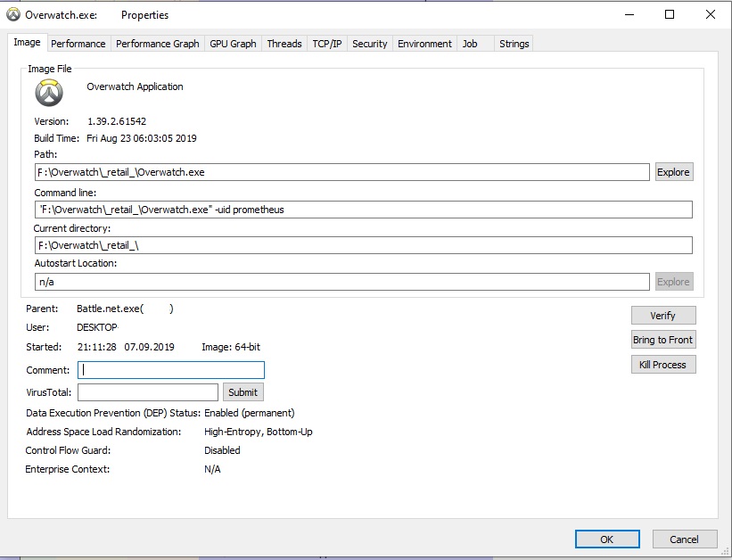View the Environment tab
The width and height of the screenshot is (732, 560).
click(x=424, y=44)
